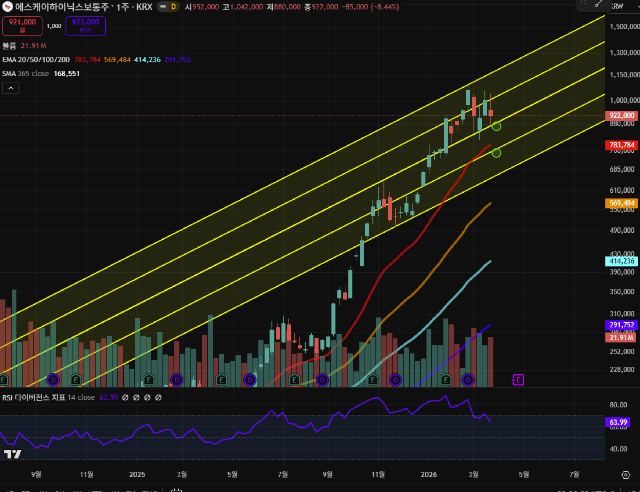Click the 1,000 order quantity field
Screen dimensions: 640x492
coord(54,26)
